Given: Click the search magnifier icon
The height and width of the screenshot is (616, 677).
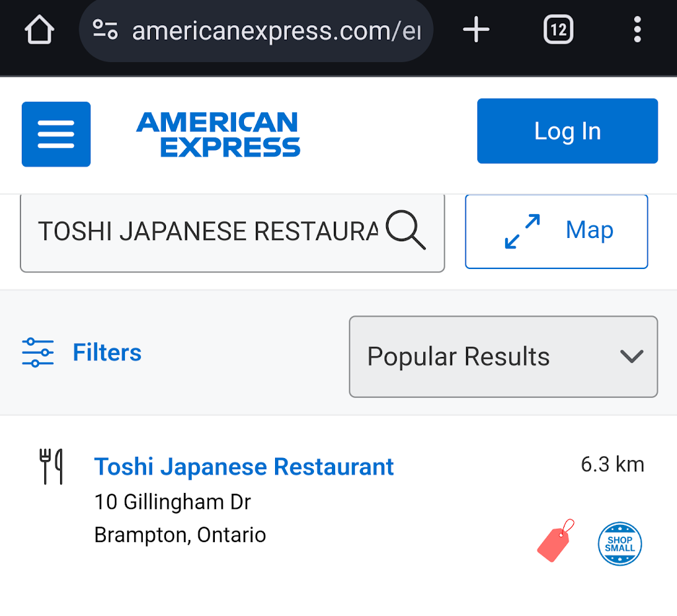Looking at the screenshot, I should point(405,230).
